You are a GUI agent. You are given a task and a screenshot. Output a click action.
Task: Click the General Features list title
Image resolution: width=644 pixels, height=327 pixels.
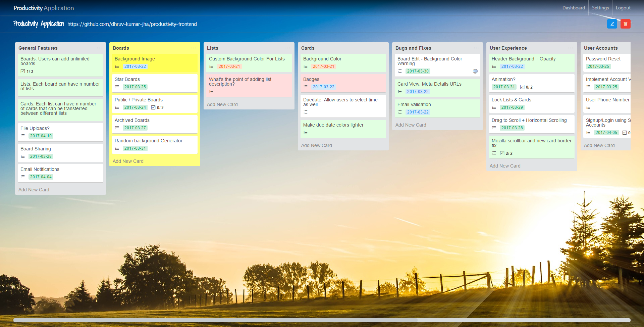click(38, 48)
